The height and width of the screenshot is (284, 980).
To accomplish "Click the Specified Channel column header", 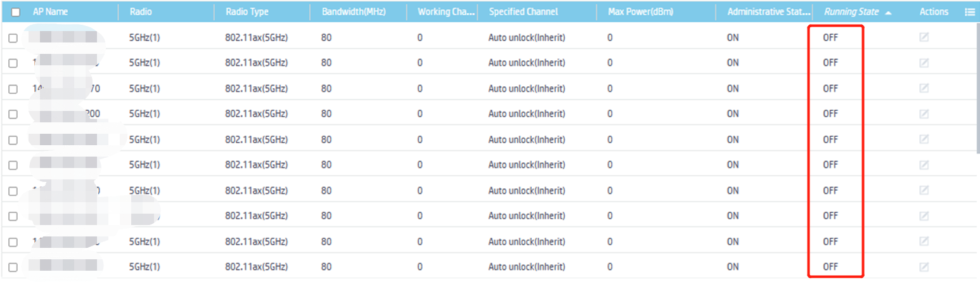I will pyautogui.click(x=524, y=12).
